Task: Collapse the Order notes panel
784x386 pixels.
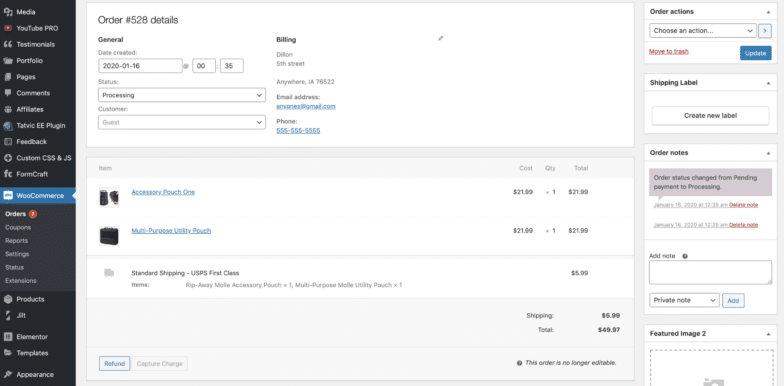Action: click(x=768, y=153)
